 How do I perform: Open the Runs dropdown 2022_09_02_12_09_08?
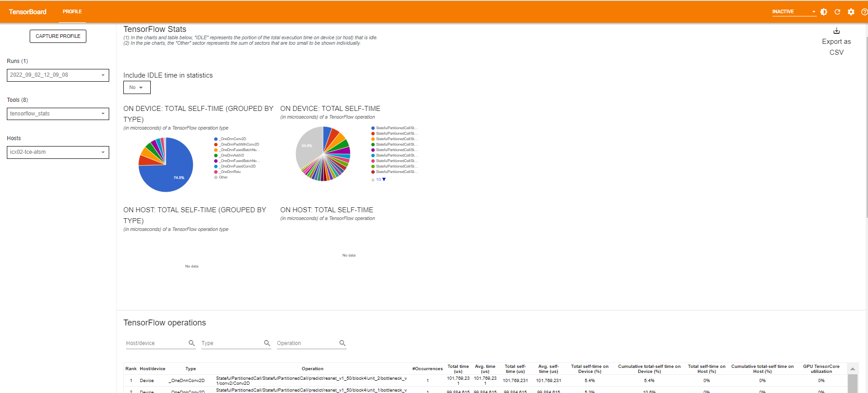pyautogui.click(x=58, y=75)
